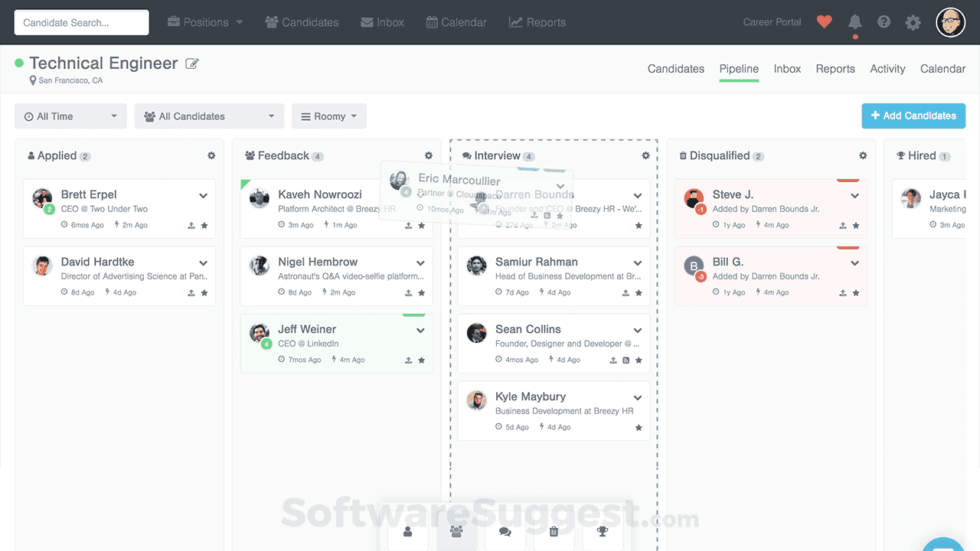Click upload icon on Steve J.'s card
Image resolution: width=980 pixels, height=551 pixels.
(x=843, y=226)
